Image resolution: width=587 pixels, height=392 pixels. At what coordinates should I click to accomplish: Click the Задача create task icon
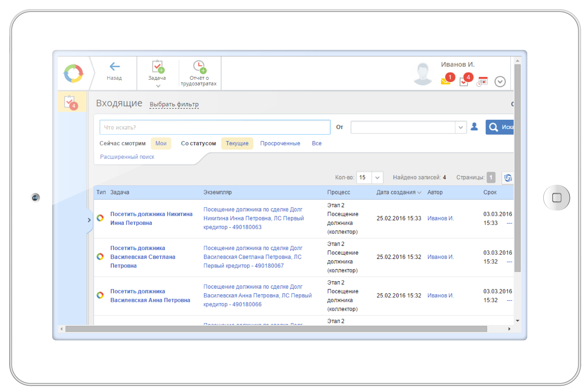pos(158,67)
